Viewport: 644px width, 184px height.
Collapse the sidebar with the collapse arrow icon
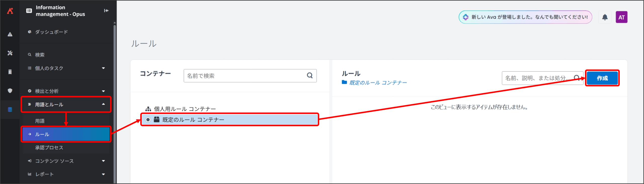pos(106,11)
